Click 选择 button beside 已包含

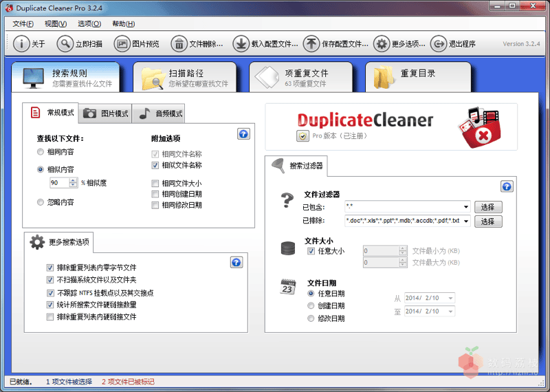(x=488, y=207)
